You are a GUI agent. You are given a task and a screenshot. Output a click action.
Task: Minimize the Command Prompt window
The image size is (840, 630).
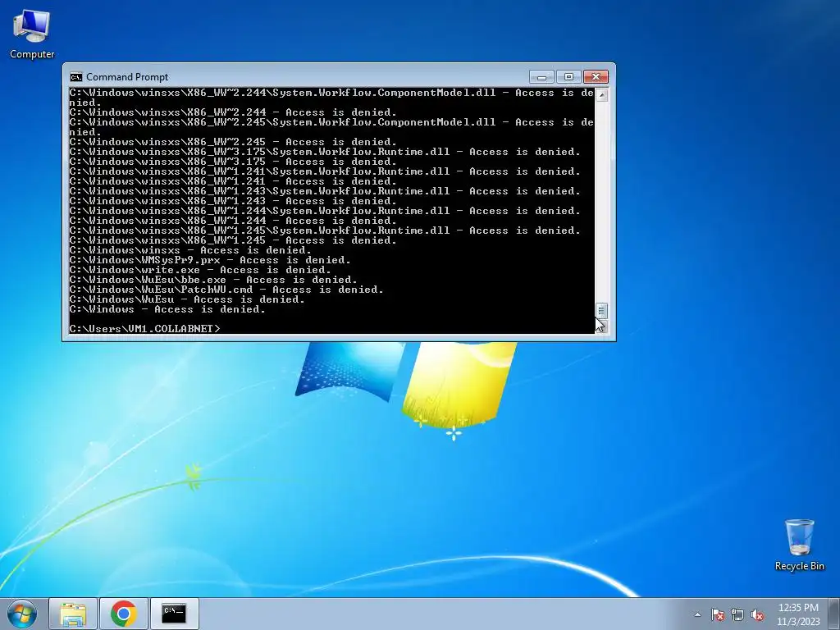[x=541, y=77]
